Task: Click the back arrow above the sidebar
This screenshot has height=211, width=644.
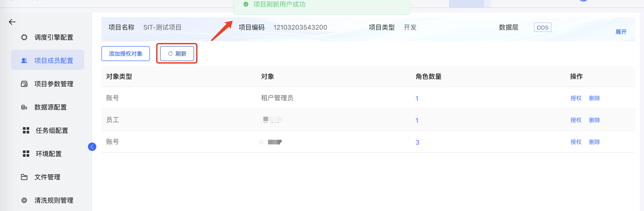Action: pyautogui.click(x=12, y=22)
